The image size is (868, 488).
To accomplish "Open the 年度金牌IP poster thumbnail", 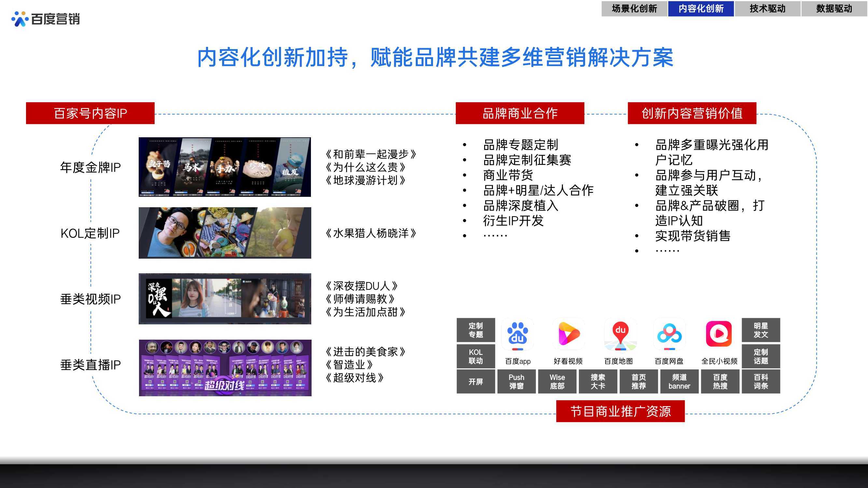I will [225, 167].
